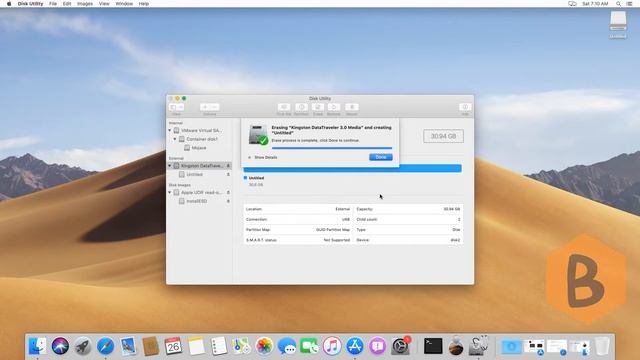
Task: Eject the Apple UDIF disk image
Action: [x=228, y=192]
